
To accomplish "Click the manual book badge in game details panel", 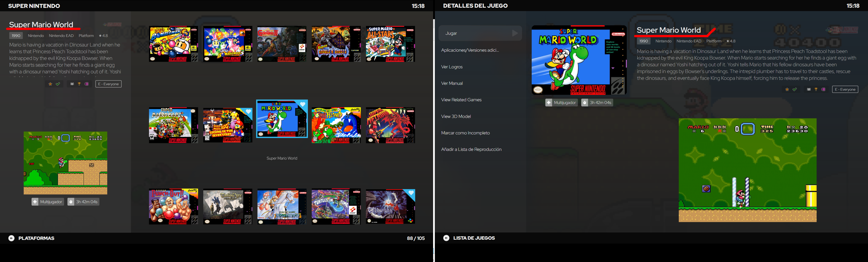I will pyautogui.click(x=809, y=89).
